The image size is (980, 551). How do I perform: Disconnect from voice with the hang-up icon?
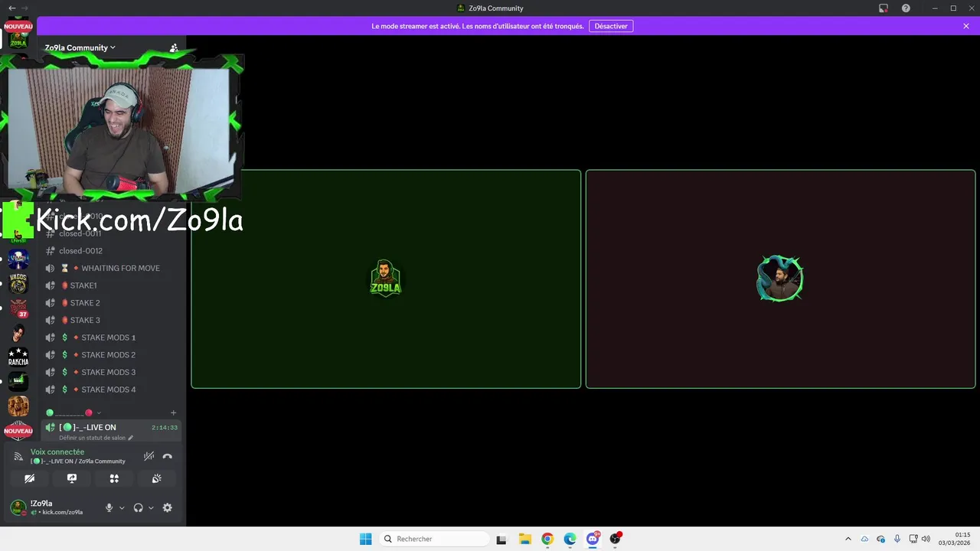point(168,456)
